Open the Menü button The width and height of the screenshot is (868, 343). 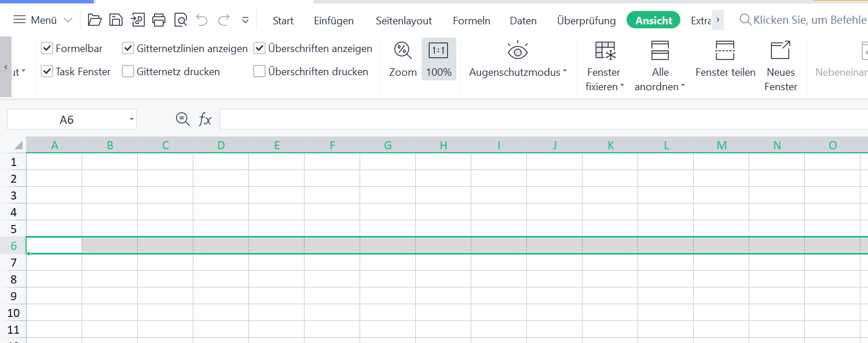[43, 20]
